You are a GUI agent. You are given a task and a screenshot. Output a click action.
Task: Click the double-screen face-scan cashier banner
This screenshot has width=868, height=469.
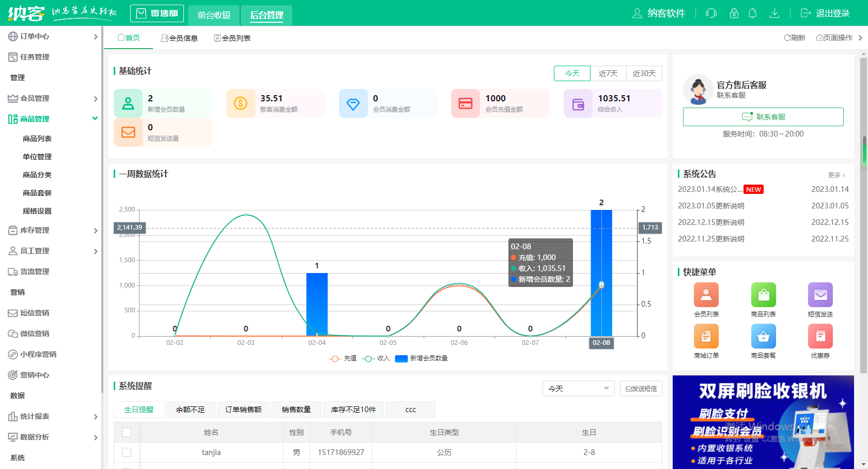point(763,422)
